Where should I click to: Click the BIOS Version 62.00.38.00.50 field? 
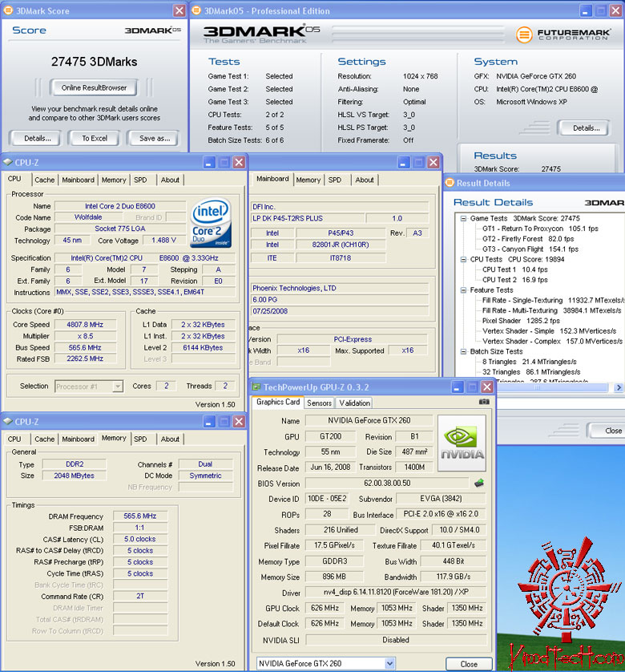pyautogui.click(x=387, y=483)
